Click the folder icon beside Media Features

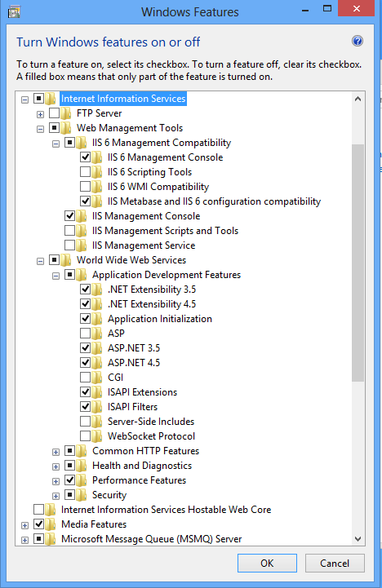[x=51, y=524]
